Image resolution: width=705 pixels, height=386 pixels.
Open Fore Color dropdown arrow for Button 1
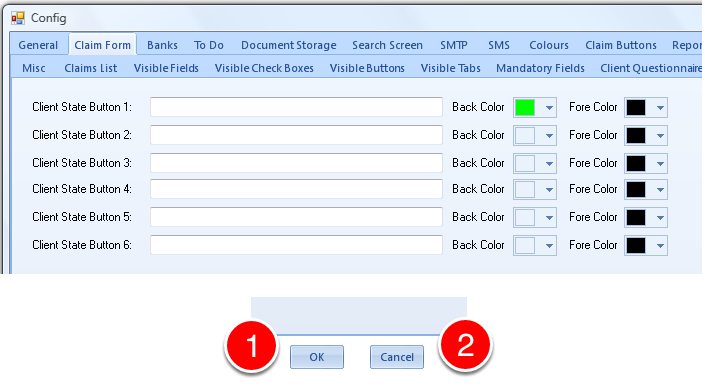click(x=660, y=108)
